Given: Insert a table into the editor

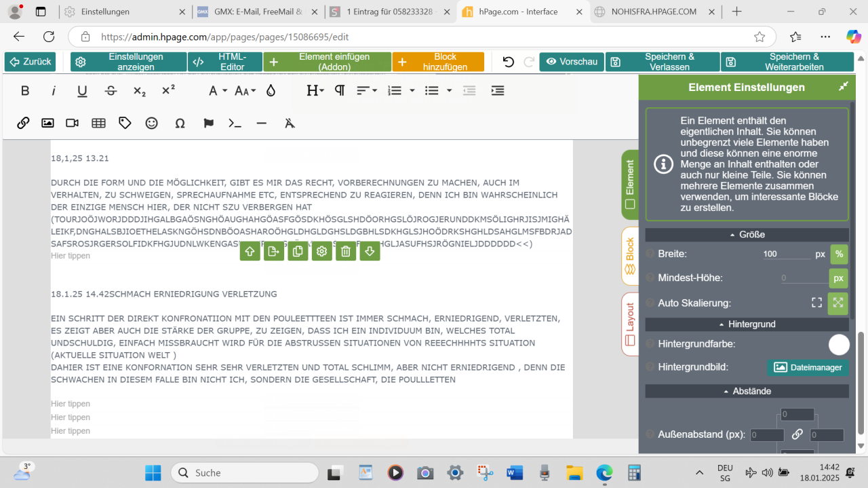Looking at the screenshot, I should point(98,123).
